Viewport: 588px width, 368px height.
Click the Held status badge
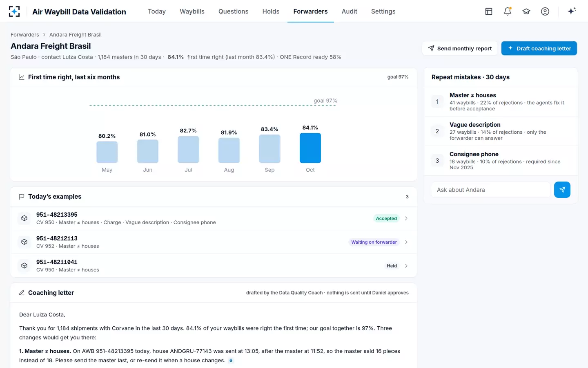click(x=392, y=266)
